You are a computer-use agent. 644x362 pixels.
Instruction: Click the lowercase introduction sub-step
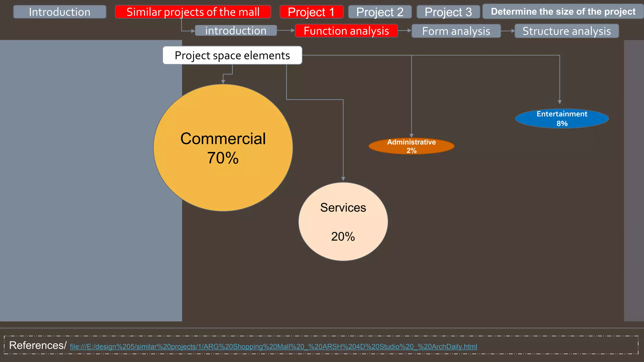click(x=236, y=30)
